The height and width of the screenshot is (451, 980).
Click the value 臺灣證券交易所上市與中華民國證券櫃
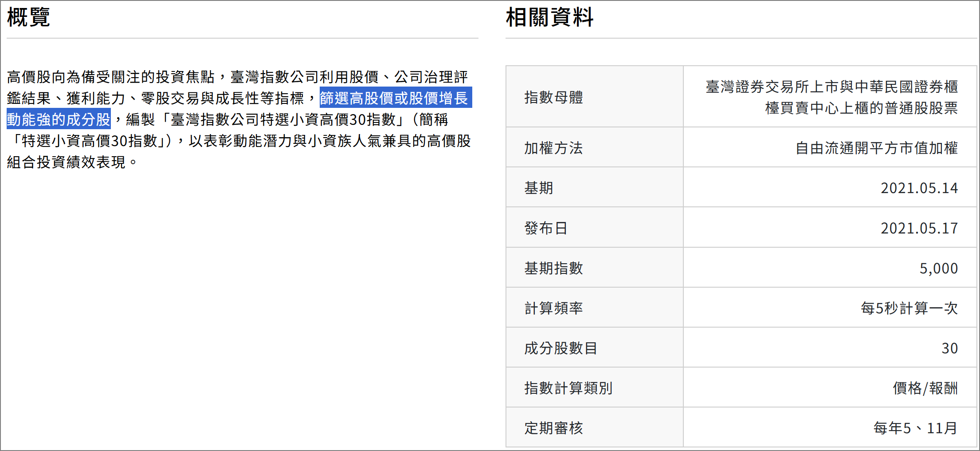831,86
